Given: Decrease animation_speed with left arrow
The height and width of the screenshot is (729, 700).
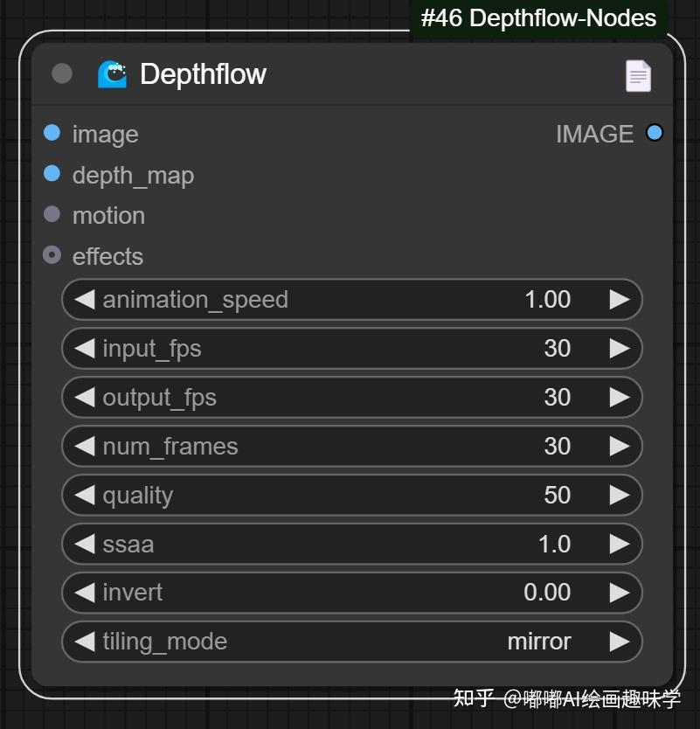Looking at the screenshot, I should click(x=85, y=300).
